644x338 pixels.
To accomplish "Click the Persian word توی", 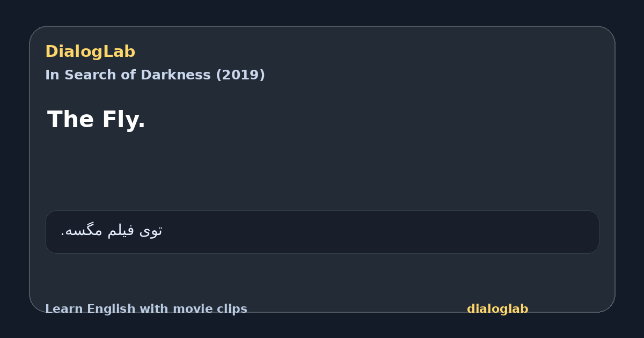I will click(151, 231).
